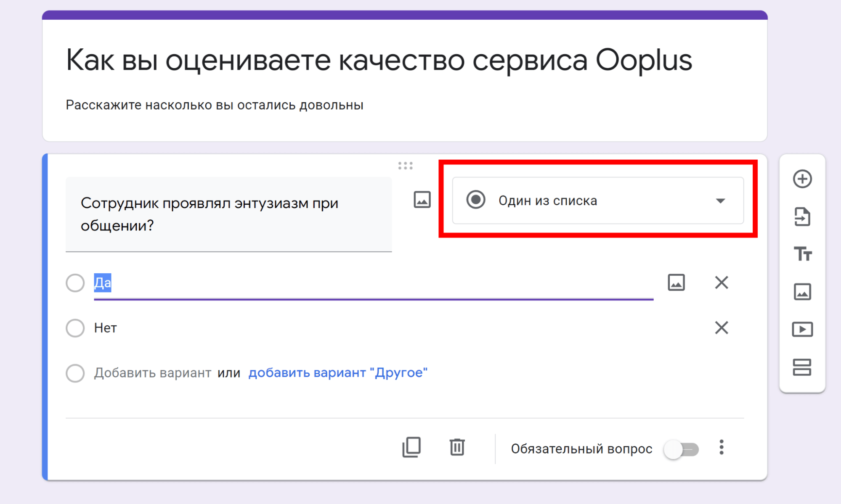
Task: Select the 'Да' radio button option
Action: point(75,282)
